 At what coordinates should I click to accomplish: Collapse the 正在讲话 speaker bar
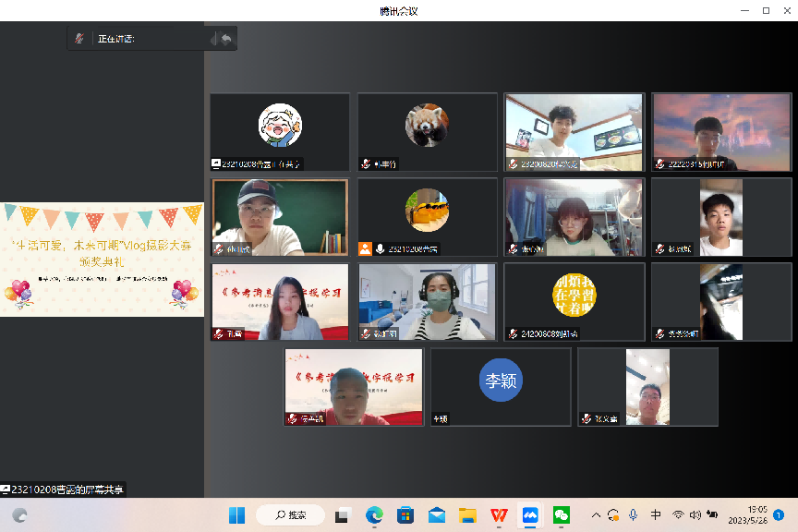214,39
